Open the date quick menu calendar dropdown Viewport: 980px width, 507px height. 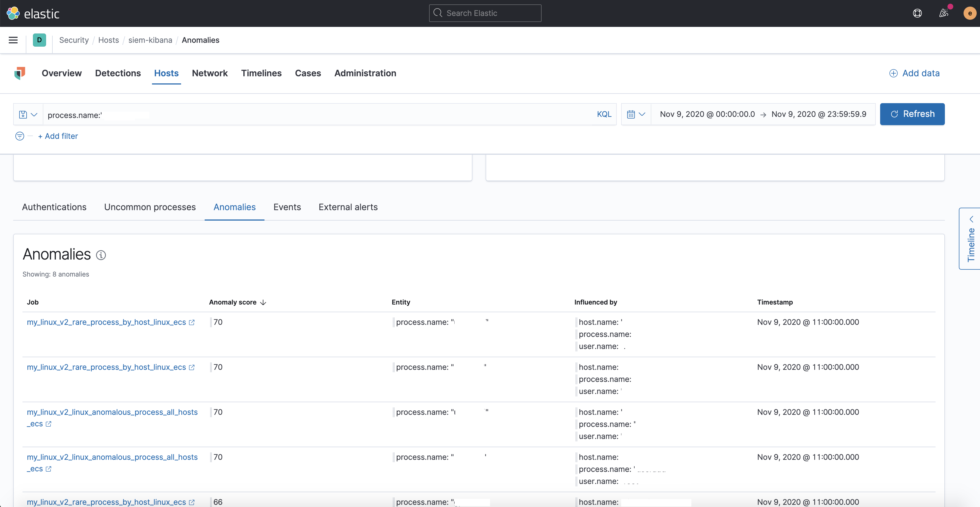point(636,114)
